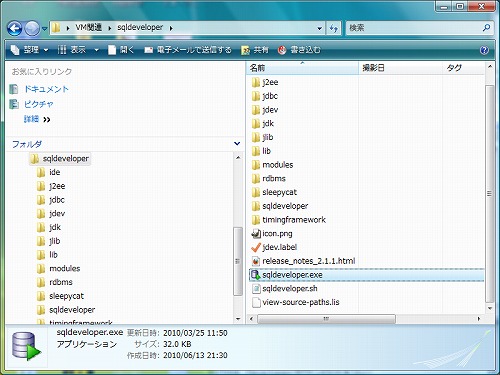Select the sqldeveloper.sh script icon
The image size is (500, 375).
[256, 289]
